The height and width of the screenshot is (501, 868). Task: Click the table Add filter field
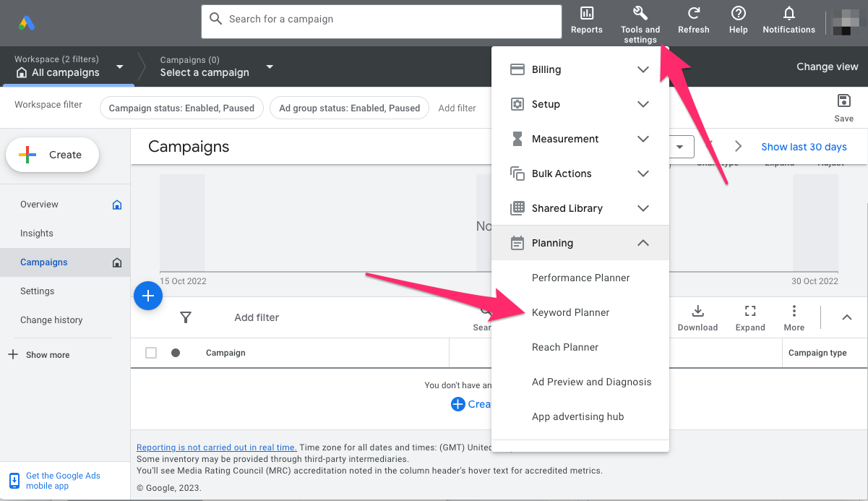pos(257,317)
